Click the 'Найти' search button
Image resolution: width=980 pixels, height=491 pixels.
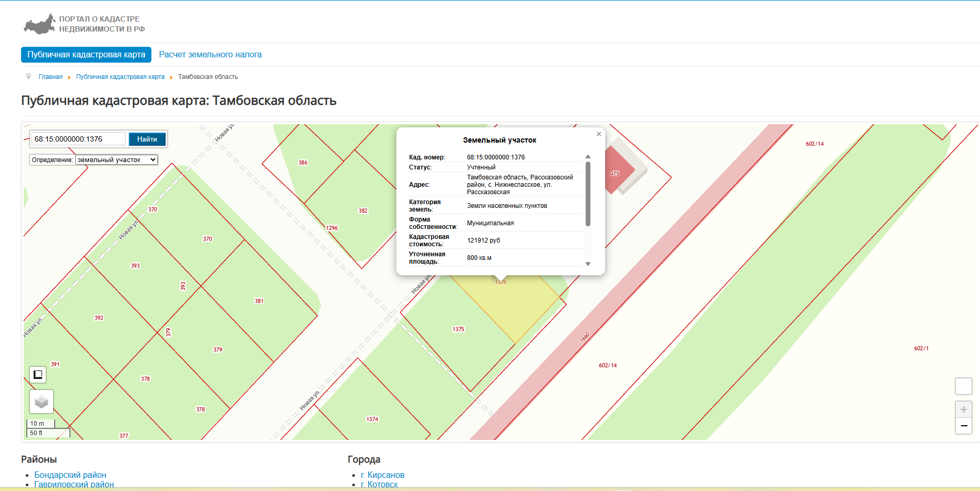coord(147,139)
